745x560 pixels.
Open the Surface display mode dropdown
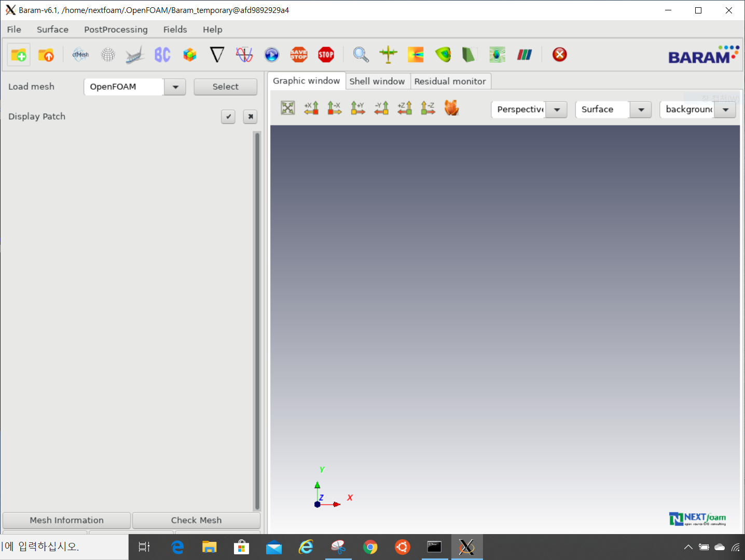(640, 109)
